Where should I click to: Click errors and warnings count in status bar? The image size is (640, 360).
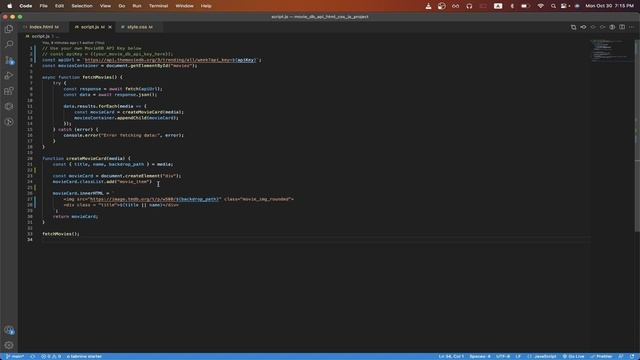point(51,356)
